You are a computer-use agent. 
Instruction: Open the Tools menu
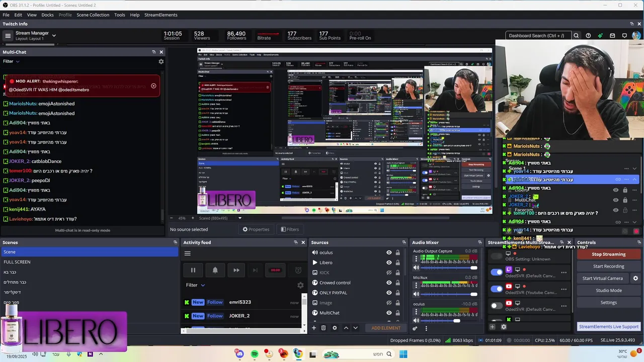120,15
